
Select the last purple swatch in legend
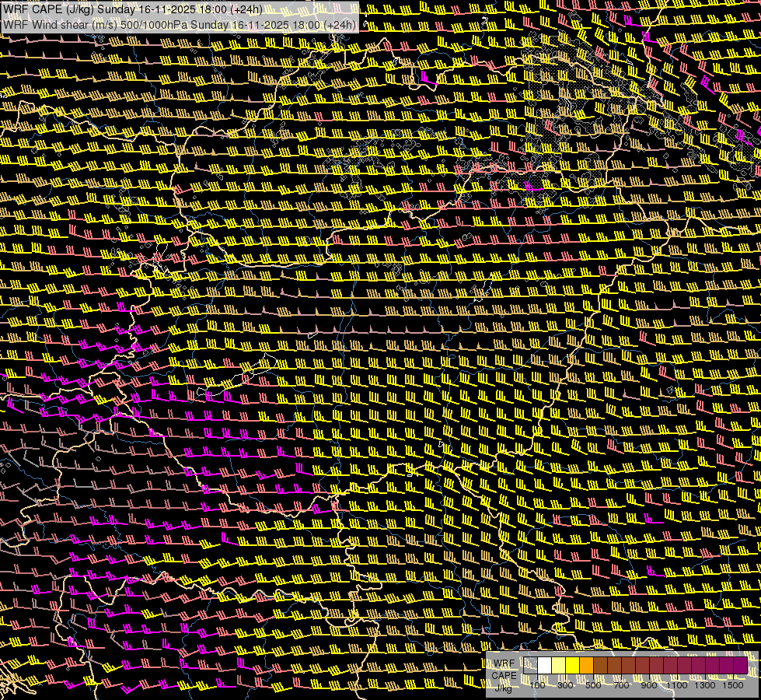coord(741,665)
